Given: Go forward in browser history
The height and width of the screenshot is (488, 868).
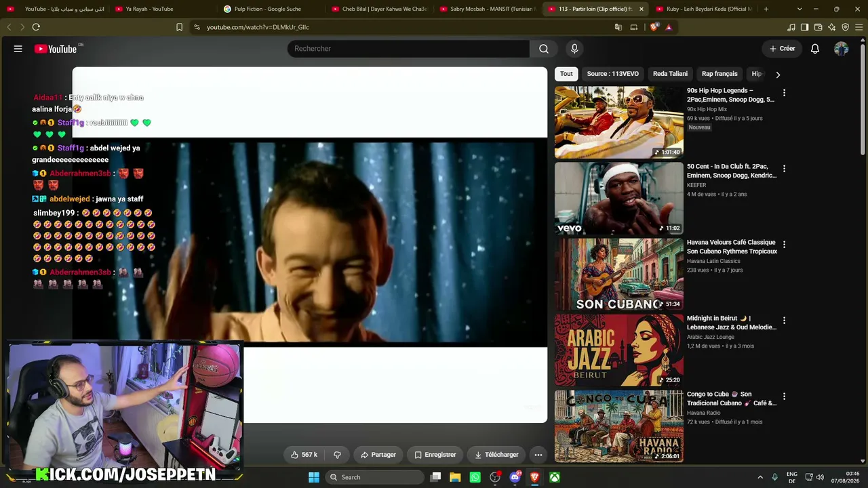Looking at the screenshot, I should tap(22, 27).
